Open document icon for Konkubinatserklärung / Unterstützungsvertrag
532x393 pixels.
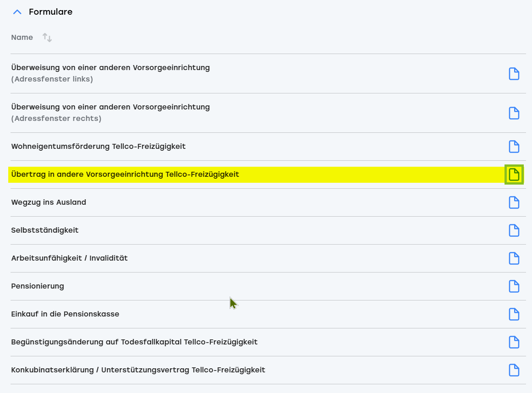point(514,370)
